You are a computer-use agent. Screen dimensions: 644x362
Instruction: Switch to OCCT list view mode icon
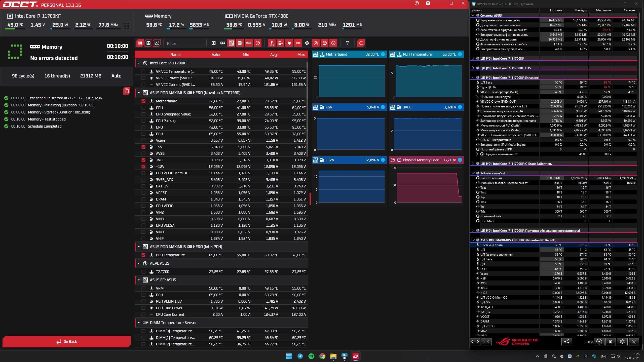pyautogui.click(x=140, y=43)
